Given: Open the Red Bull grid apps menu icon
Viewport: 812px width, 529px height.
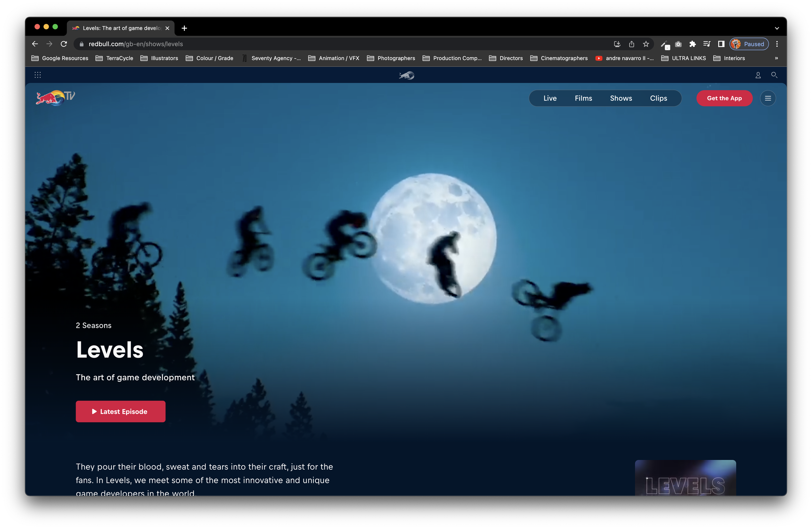Looking at the screenshot, I should click(x=38, y=75).
